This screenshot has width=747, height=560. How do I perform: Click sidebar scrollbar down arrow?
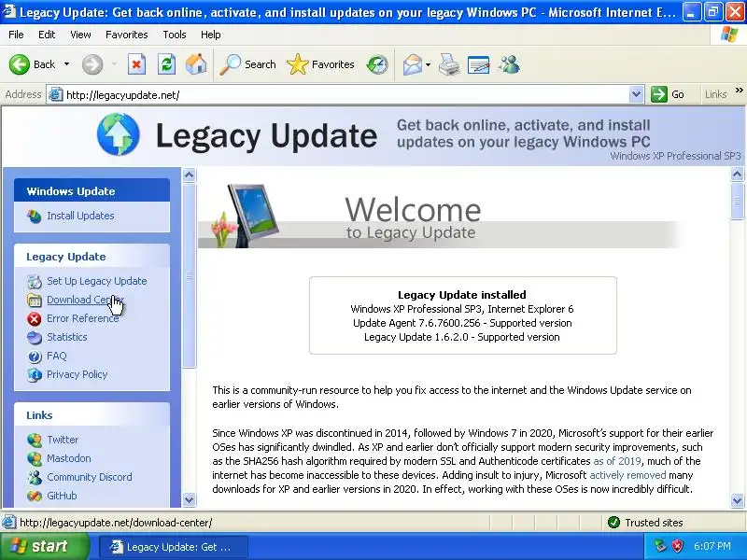click(190, 499)
